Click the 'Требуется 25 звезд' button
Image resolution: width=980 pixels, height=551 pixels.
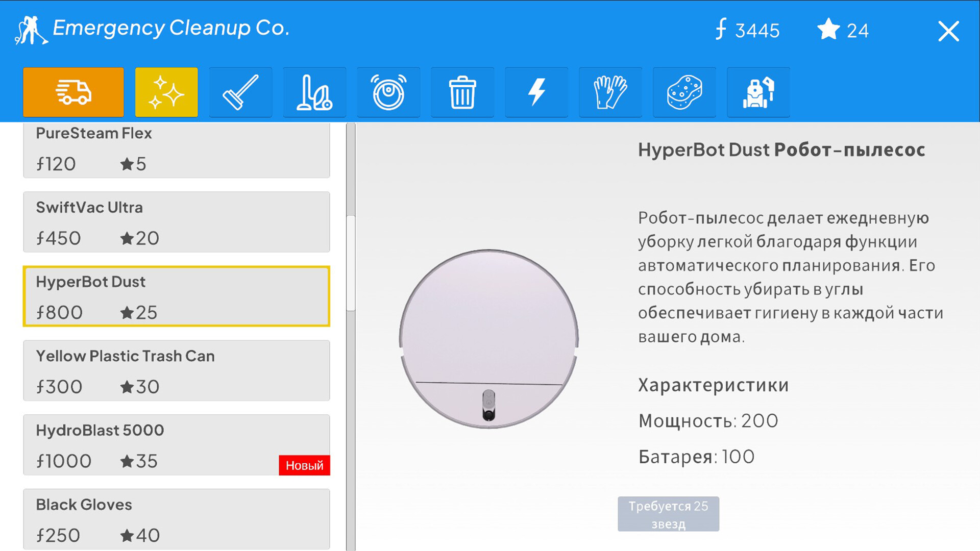pos(668,514)
